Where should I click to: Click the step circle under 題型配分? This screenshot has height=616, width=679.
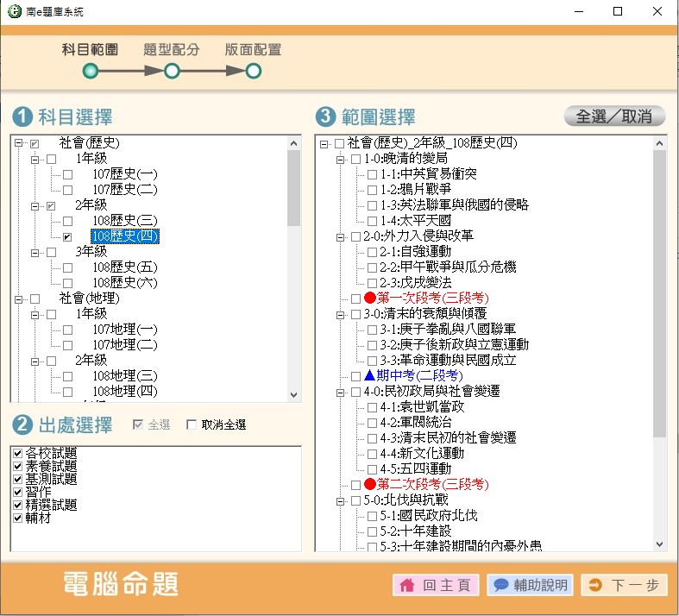172,71
